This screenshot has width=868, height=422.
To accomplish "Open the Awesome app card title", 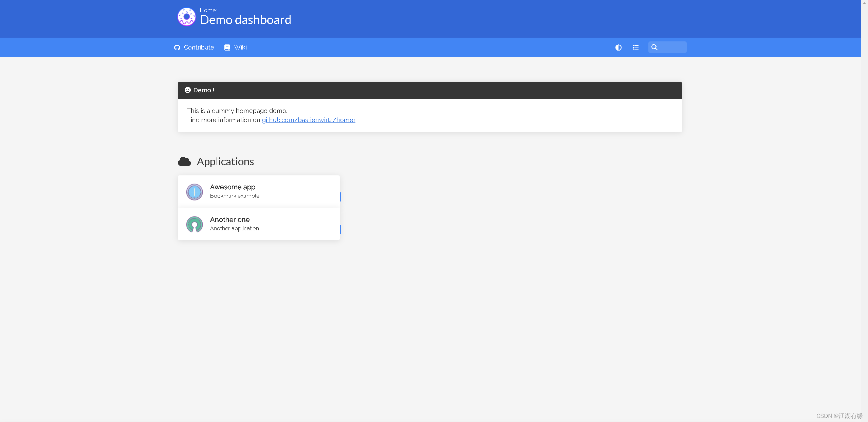I will 233,187.
